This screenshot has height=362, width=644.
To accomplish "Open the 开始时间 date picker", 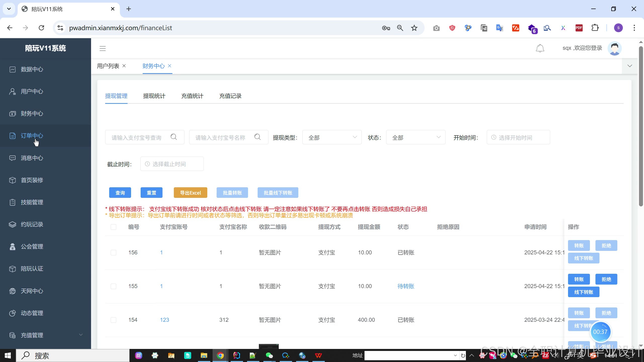I will pyautogui.click(x=518, y=137).
